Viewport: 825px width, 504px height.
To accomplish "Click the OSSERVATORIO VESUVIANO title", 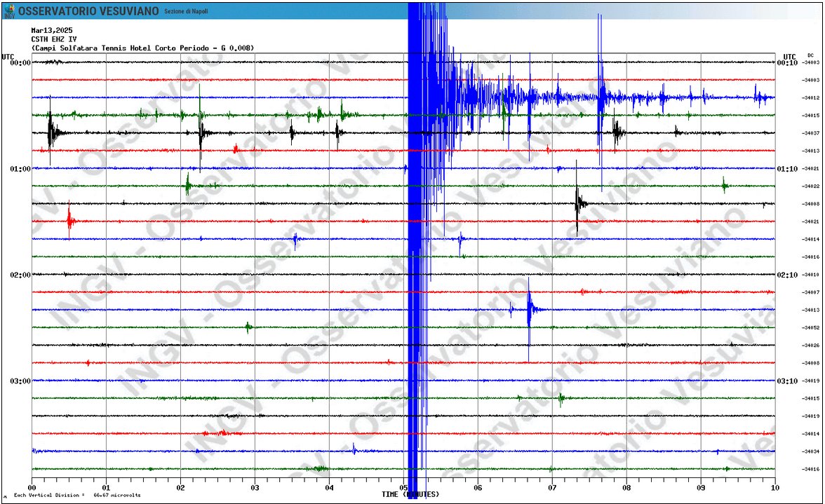I will [x=88, y=11].
